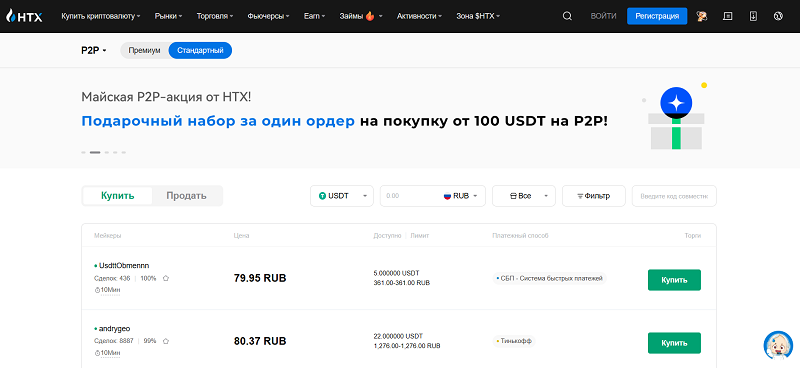
Task: Select the fifth banner carousel dot
Action: coord(123,153)
